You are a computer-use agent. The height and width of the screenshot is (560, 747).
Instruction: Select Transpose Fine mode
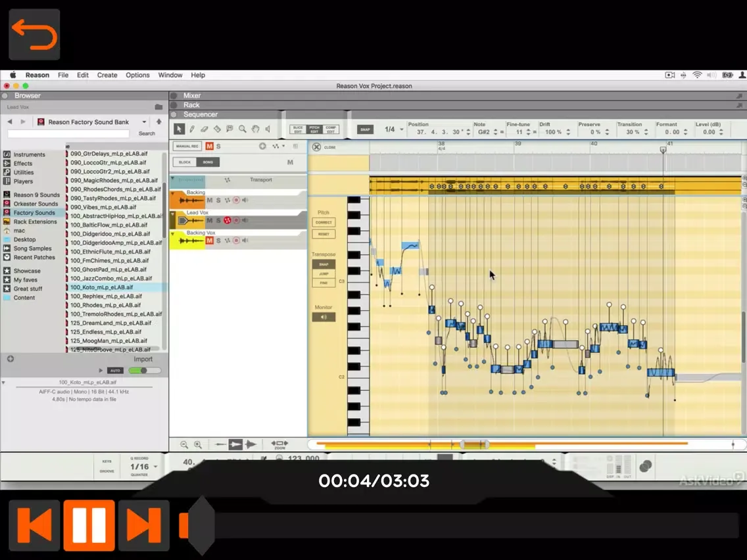324,283
